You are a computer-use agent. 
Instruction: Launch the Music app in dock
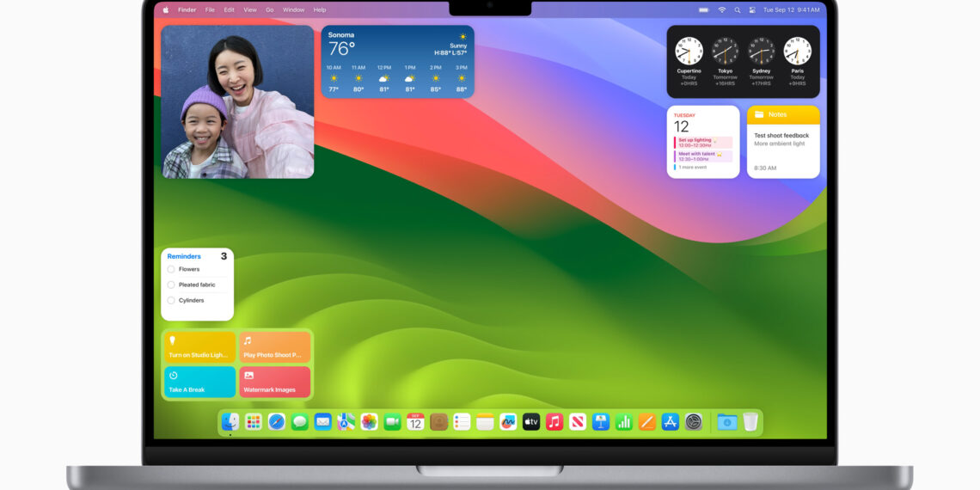point(554,421)
